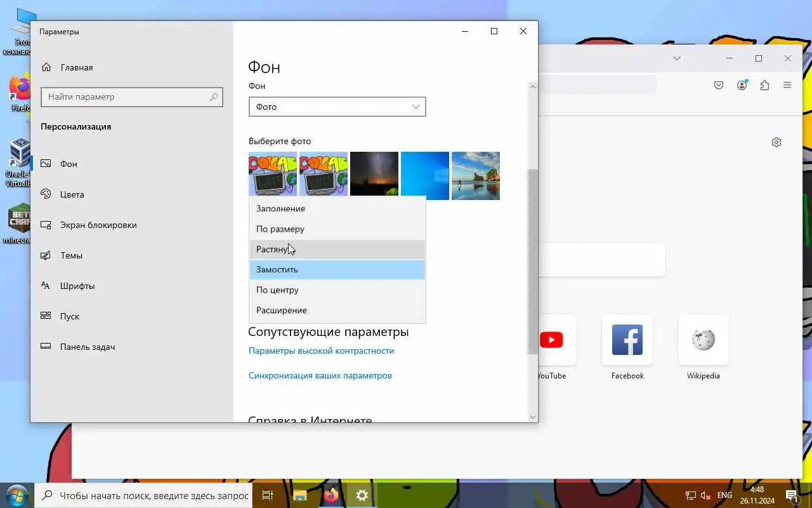
Task: Click the Windows Start button
Action: (16, 495)
